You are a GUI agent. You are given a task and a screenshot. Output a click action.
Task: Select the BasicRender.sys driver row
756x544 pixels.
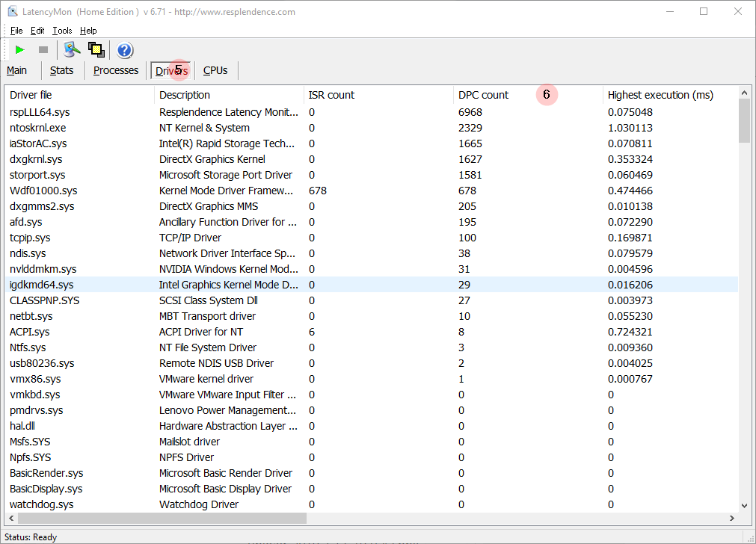coord(371,473)
